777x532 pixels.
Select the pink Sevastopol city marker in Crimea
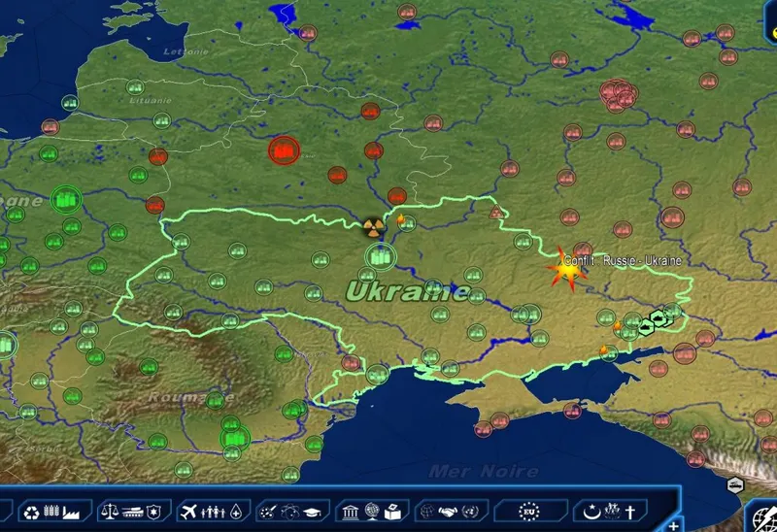(483, 429)
